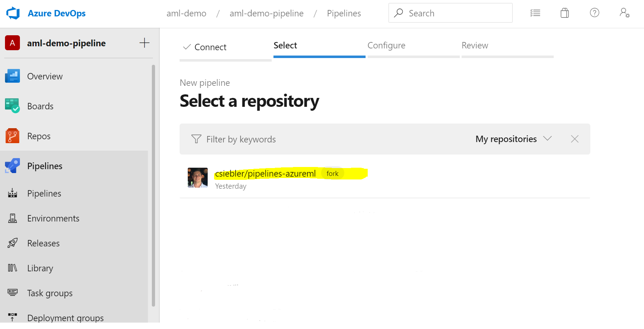The image size is (644, 329).
Task: Expand the My repositories chevron arrow
Action: 548,138
